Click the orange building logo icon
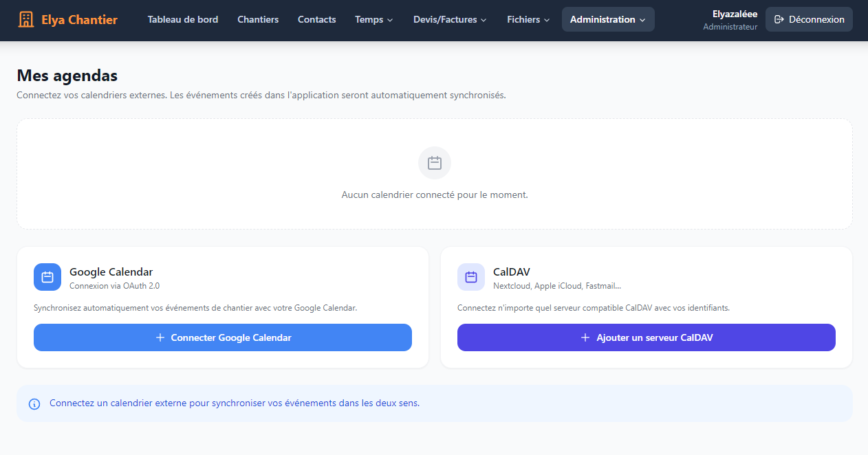 pyautogui.click(x=25, y=19)
